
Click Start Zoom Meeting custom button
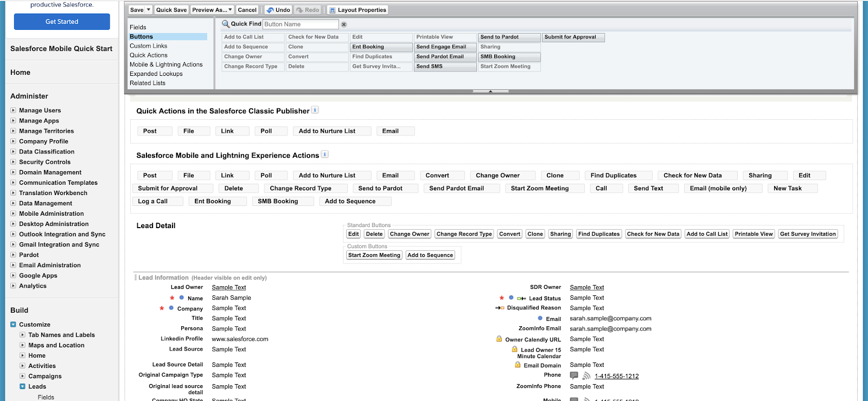[374, 255]
